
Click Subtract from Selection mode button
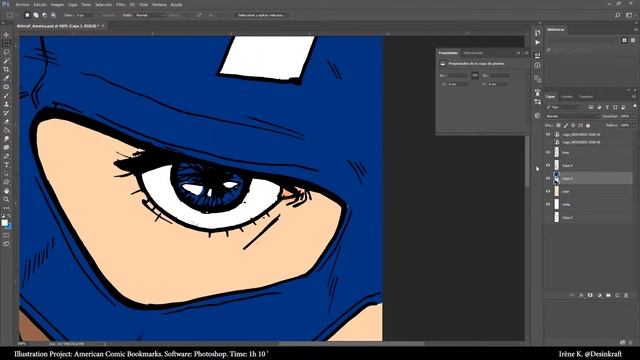[x=44, y=15]
